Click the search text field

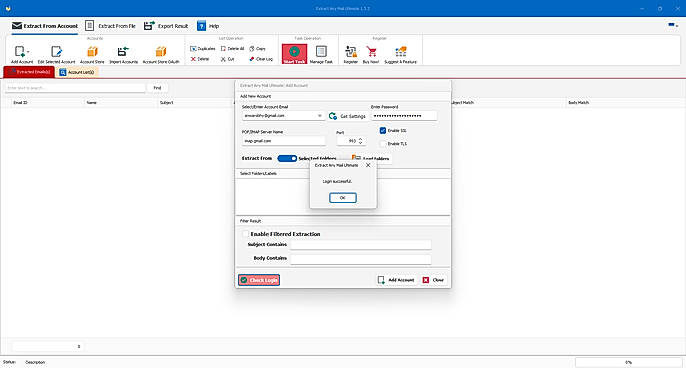coord(75,88)
